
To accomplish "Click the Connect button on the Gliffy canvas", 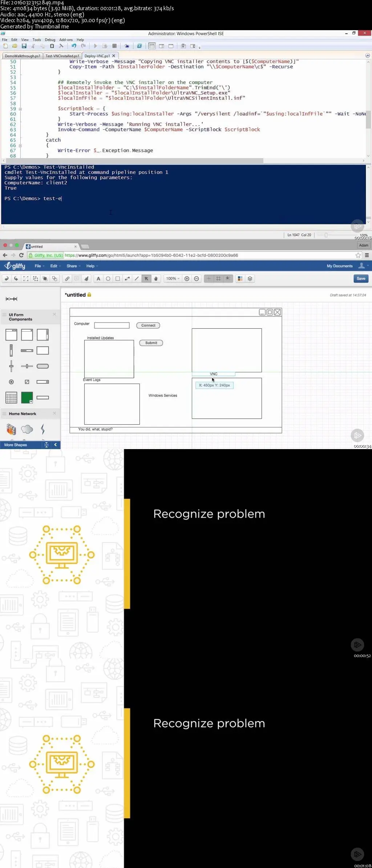I will tap(148, 325).
